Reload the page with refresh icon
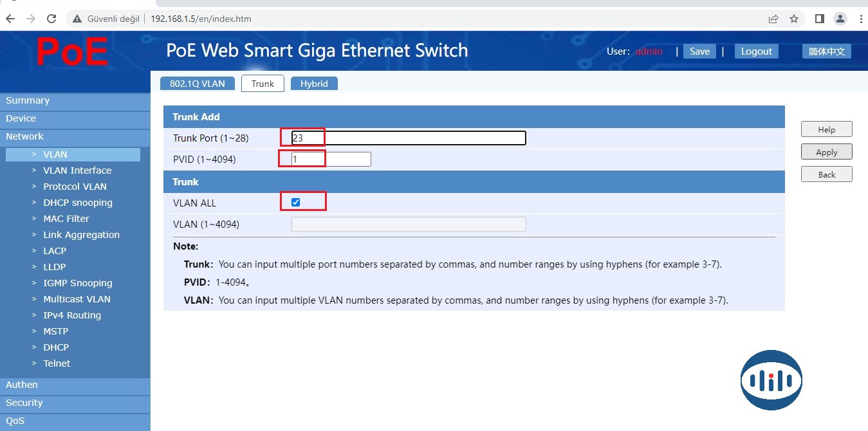This screenshot has width=868, height=431. tap(52, 19)
